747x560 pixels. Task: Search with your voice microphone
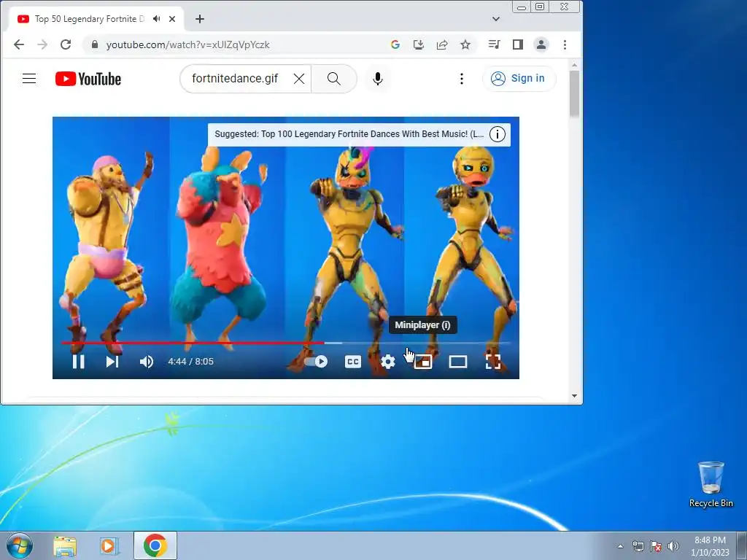pos(378,79)
